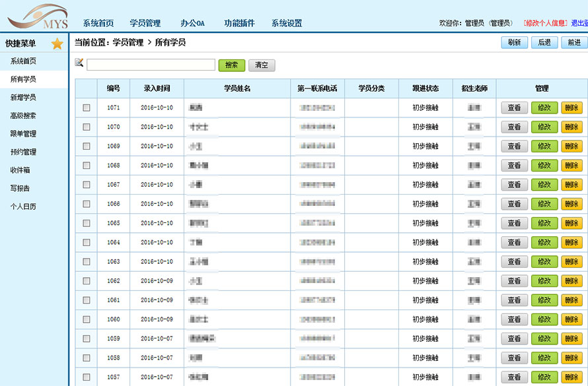Viewport: 588px width, 386px height.
Task: Click the star icon beside 快捷菜单
Action: [x=57, y=44]
